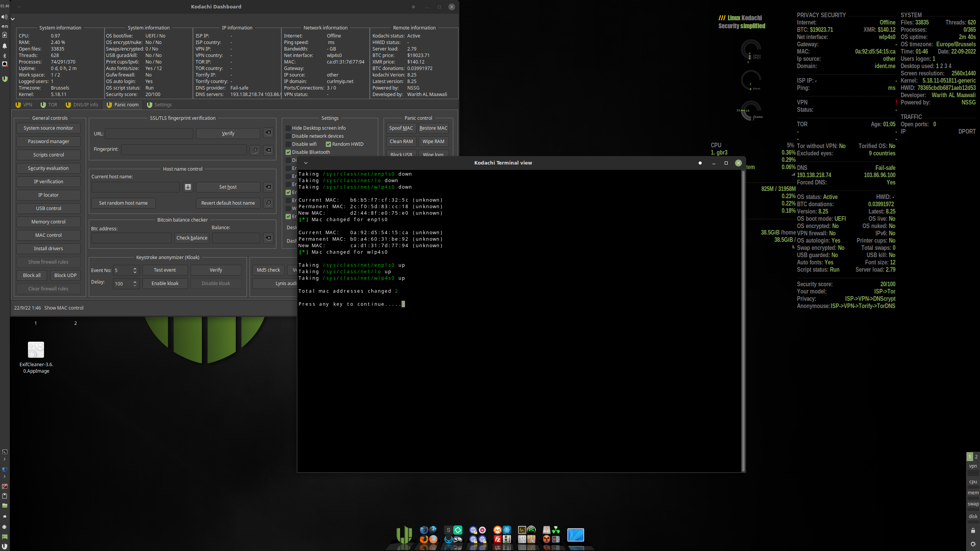Image resolution: width=980 pixels, height=551 pixels.
Task: Click the lock icon at the right edge
Action: [973, 531]
